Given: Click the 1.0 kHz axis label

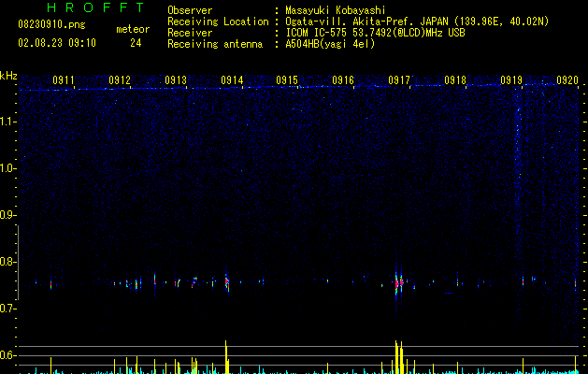Looking at the screenshot, I should tap(8, 168).
